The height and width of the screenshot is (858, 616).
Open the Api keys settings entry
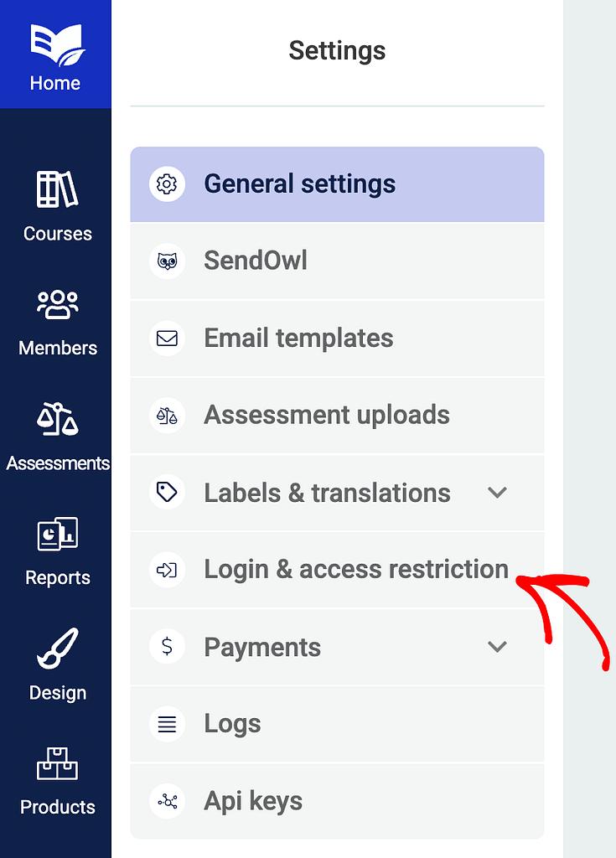253,801
